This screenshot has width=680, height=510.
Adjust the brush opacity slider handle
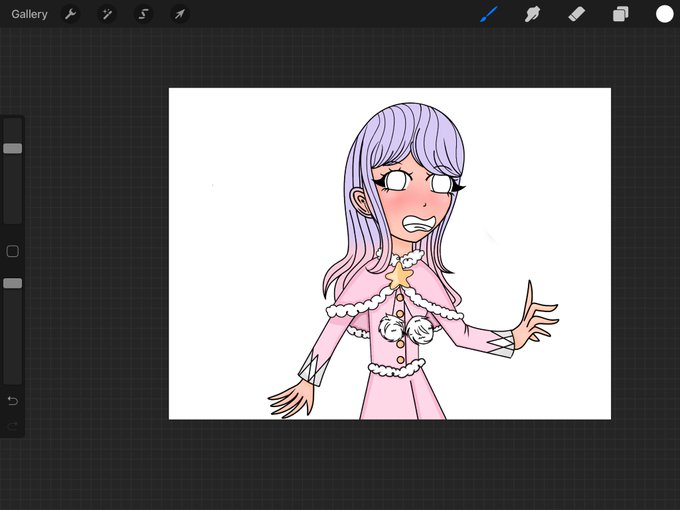(13, 283)
